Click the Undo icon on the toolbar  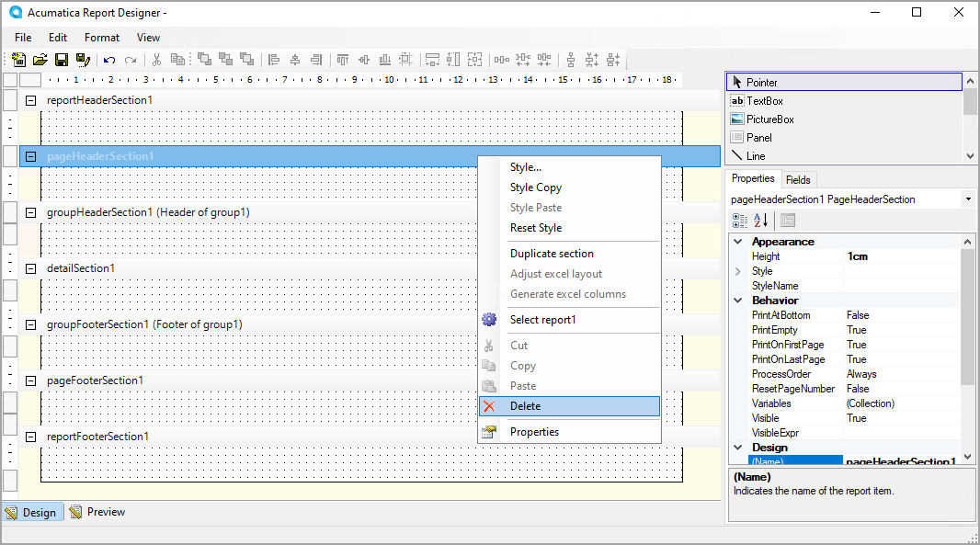(x=108, y=60)
